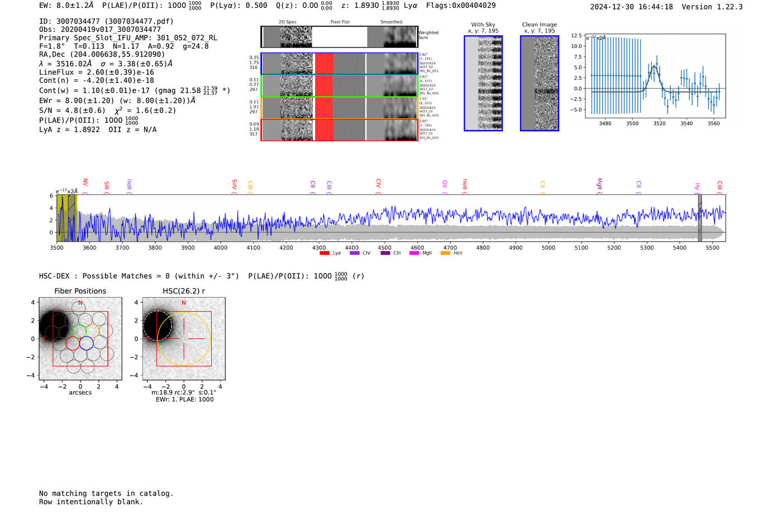The height and width of the screenshot is (532, 782).
Task: Click the blue-bordered fiber spectrum row
Action: tap(339, 64)
